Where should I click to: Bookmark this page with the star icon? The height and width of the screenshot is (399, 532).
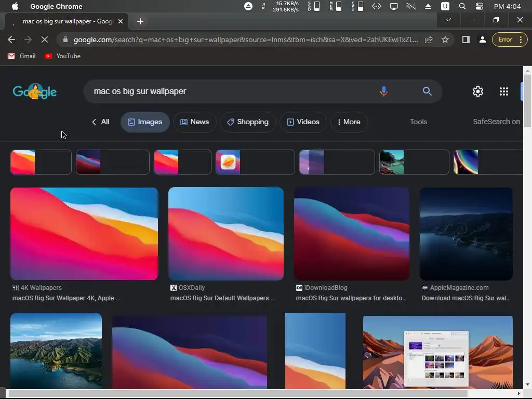(445, 39)
